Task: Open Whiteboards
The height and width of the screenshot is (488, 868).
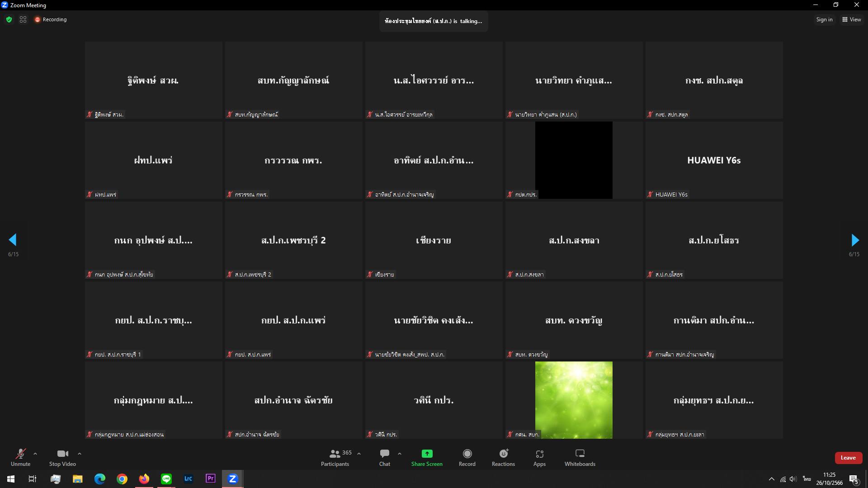Action: (x=580, y=457)
